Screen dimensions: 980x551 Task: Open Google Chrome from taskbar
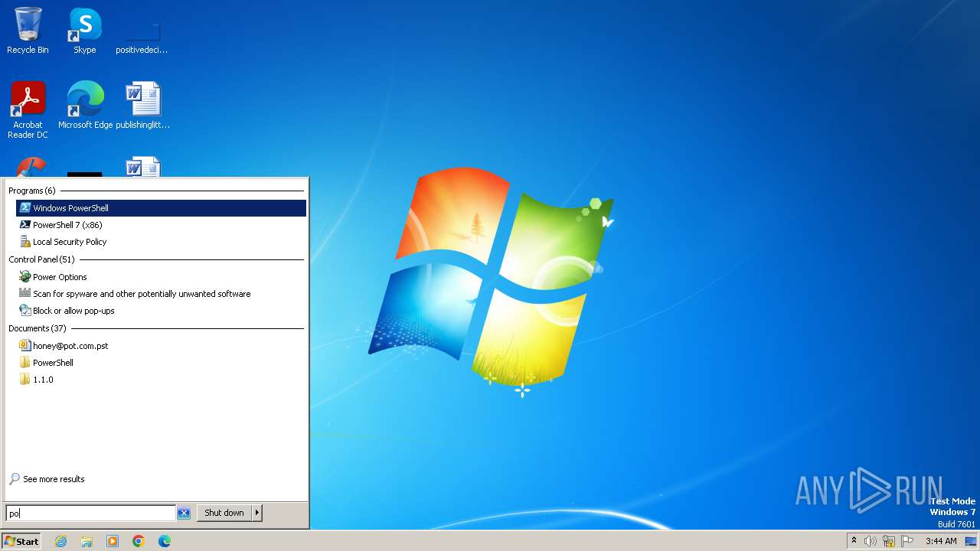pyautogui.click(x=139, y=541)
